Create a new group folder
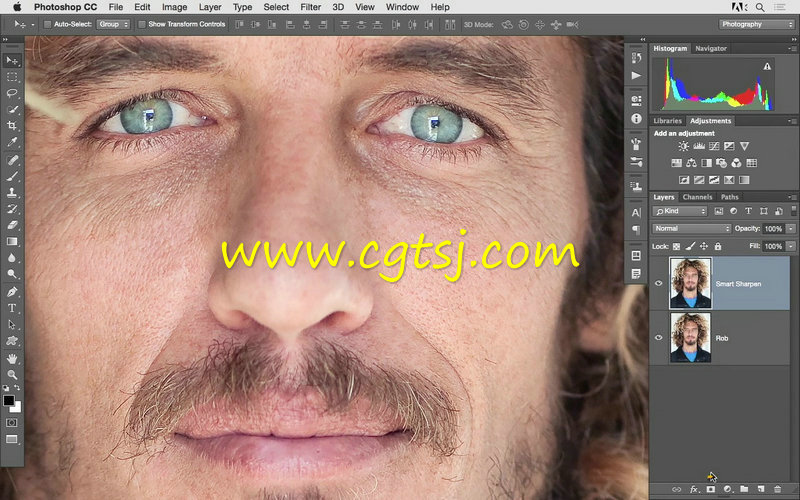800x500 pixels. coord(744,489)
